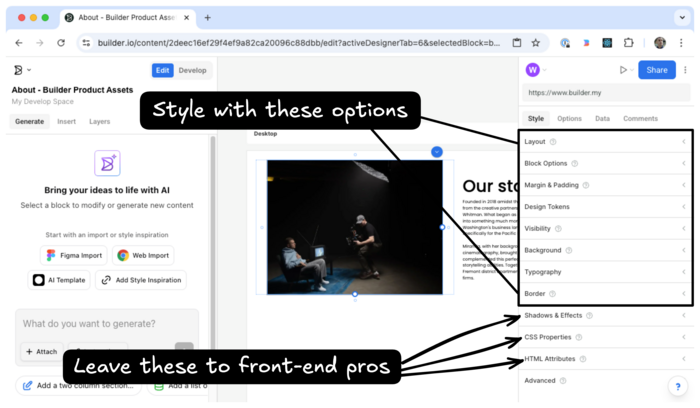Open the Options tab

(x=569, y=119)
